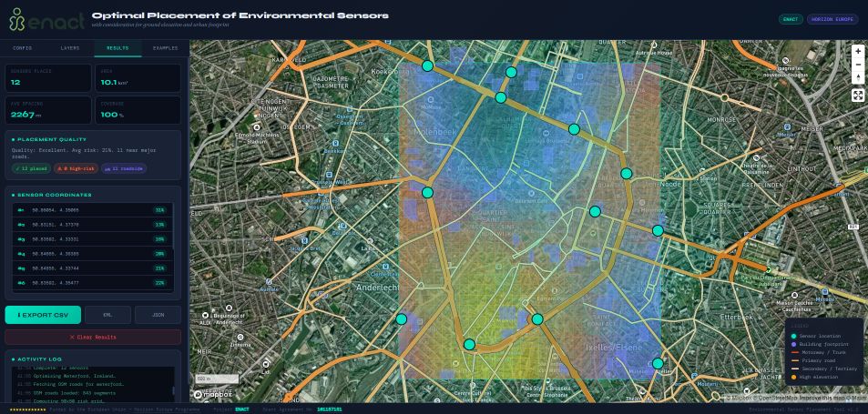
Task: Open the OpenStreetMap attribution link
Action: click(774, 398)
